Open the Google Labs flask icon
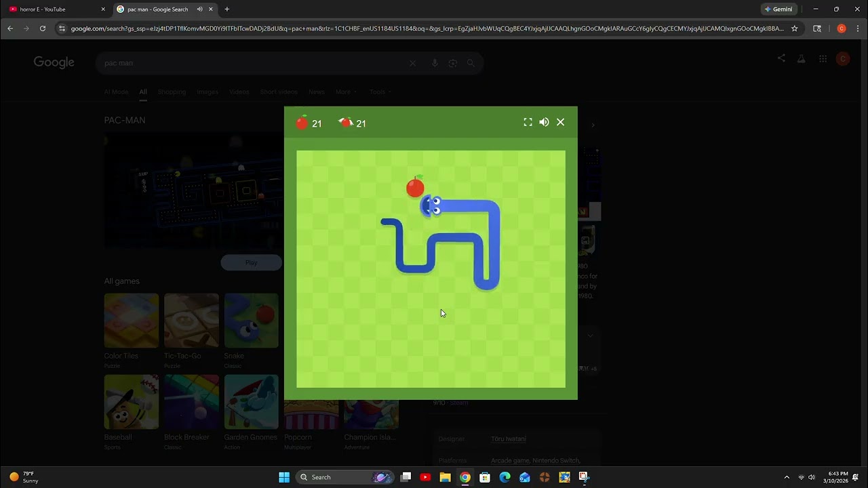This screenshot has height=488, width=868. click(801, 59)
